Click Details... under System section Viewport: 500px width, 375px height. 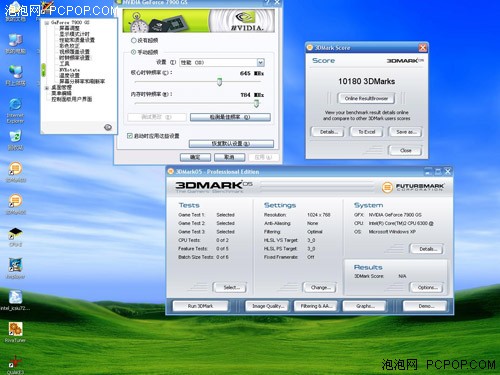(426, 249)
